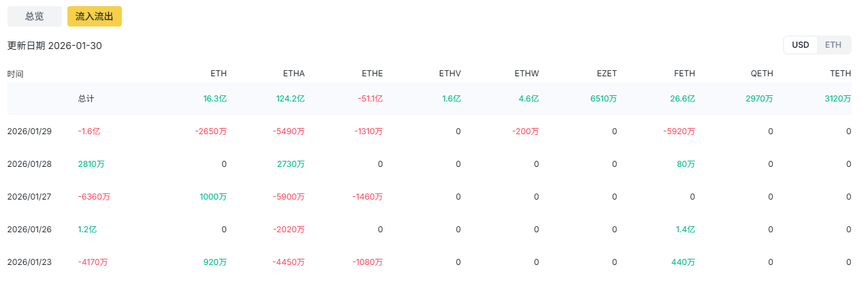Click the FETH column header
The width and height of the screenshot is (868, 282).
[684, 74]
